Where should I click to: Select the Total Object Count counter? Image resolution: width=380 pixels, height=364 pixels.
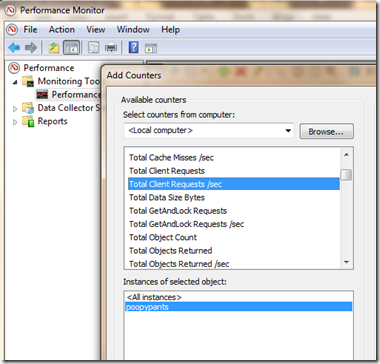pos(163,237)
